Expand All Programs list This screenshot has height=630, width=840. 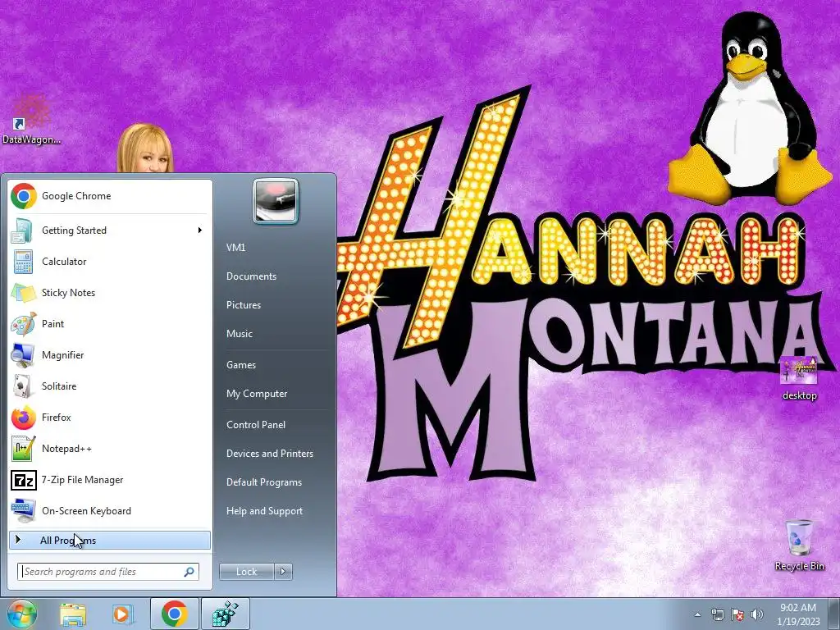point(110,540)
